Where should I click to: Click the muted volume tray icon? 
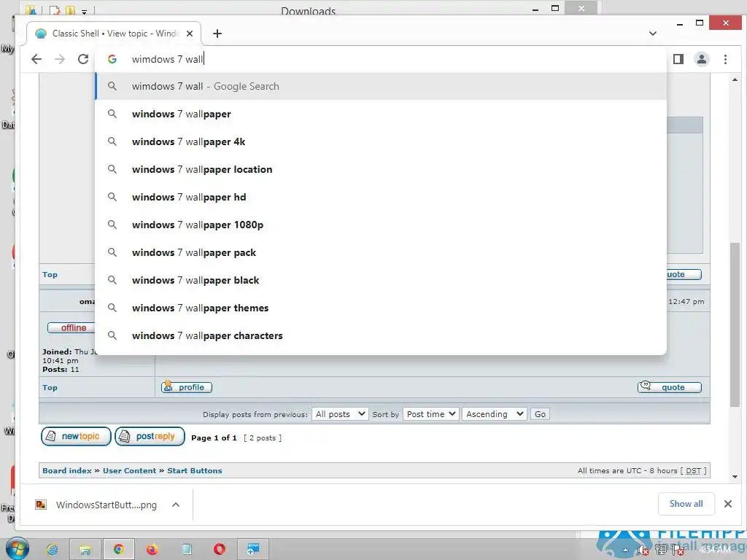tap(643, 551)
